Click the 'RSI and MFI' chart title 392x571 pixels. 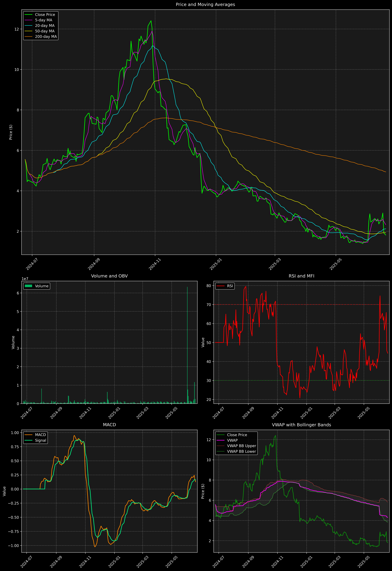tap(301, 276)
